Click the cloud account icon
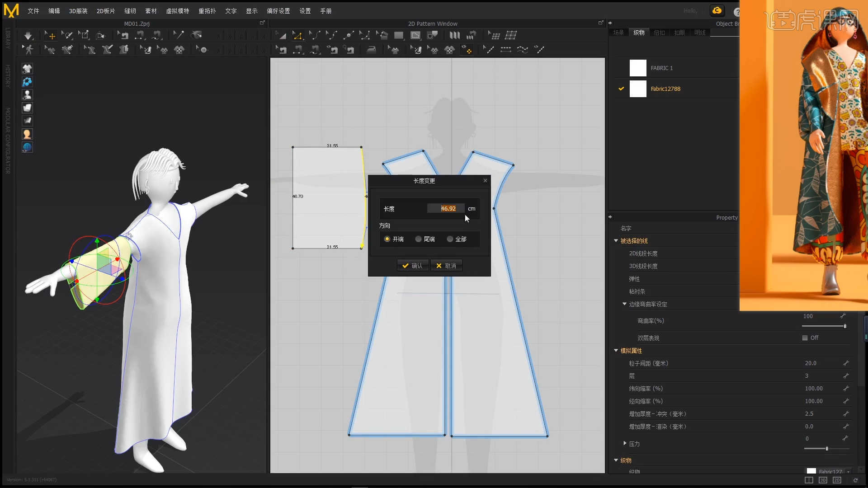Viewport: 868px width, 488px height. [x=717, y=10]
